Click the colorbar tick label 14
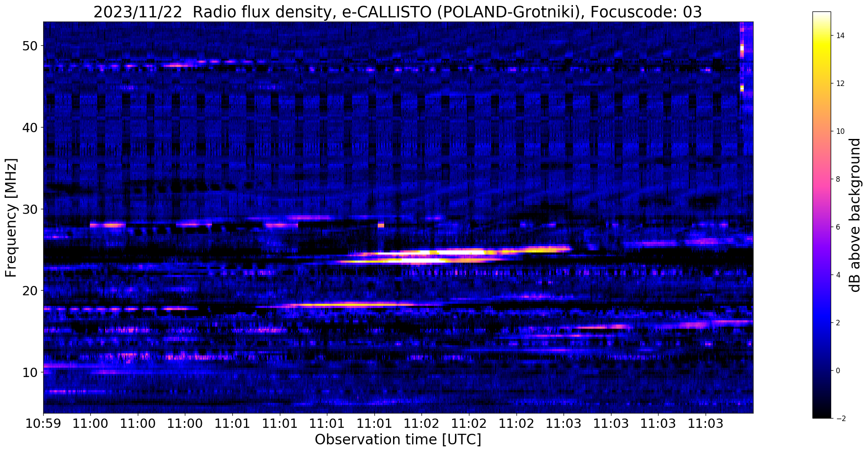Viewport: 868px width, 452px height. [x=840, y=36]
